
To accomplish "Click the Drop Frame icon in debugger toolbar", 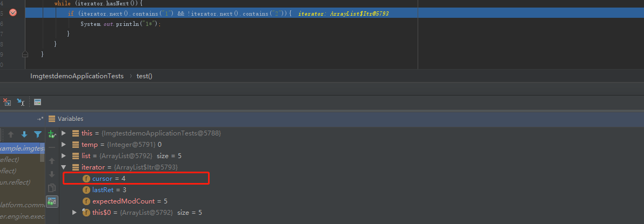I will coord(7,101).
